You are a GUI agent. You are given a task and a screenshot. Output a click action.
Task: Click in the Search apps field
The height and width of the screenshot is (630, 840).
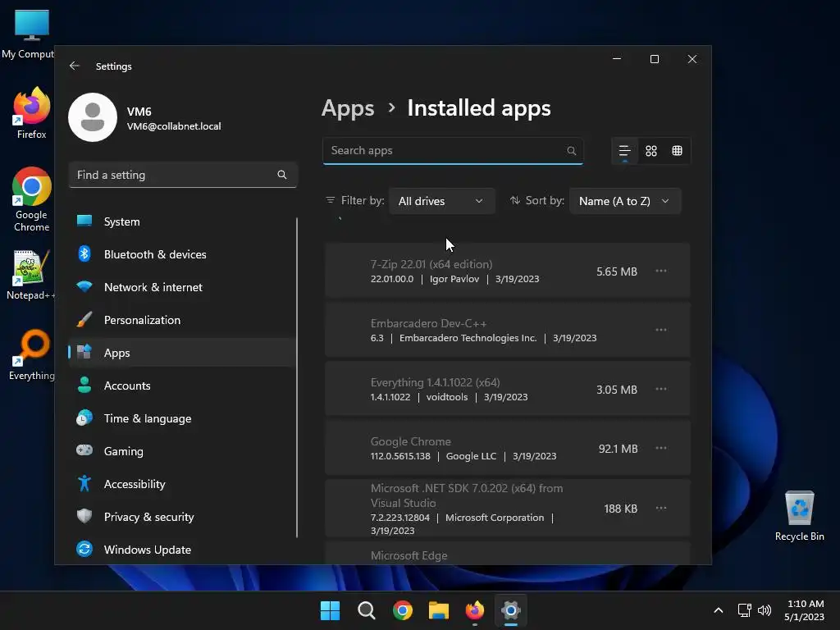[453, 151]
